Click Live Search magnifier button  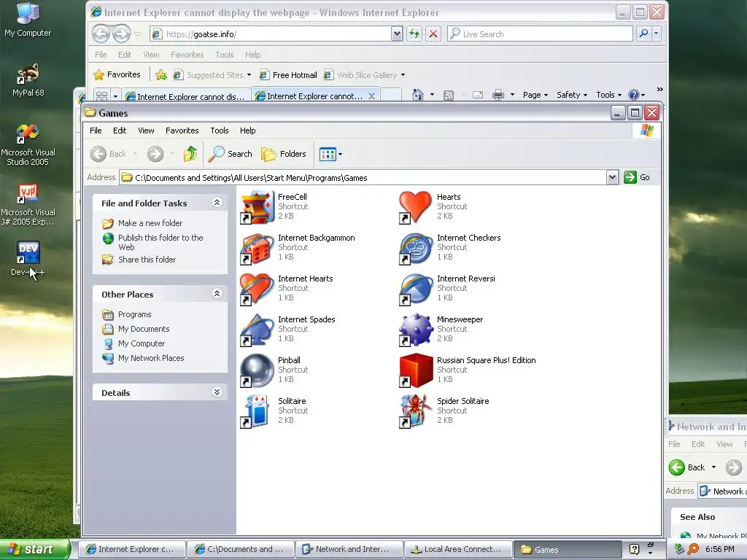click(x=643, y=34)
